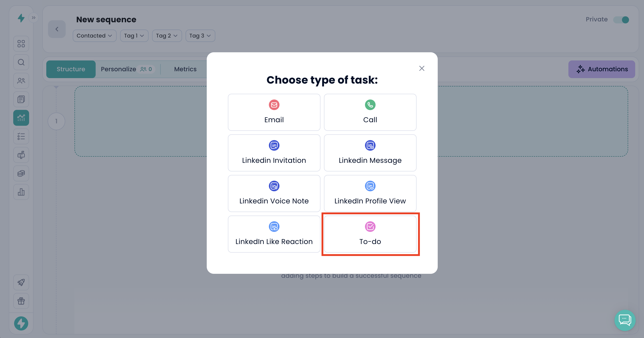Click the dashboard grid icon in sidebar

21,44
